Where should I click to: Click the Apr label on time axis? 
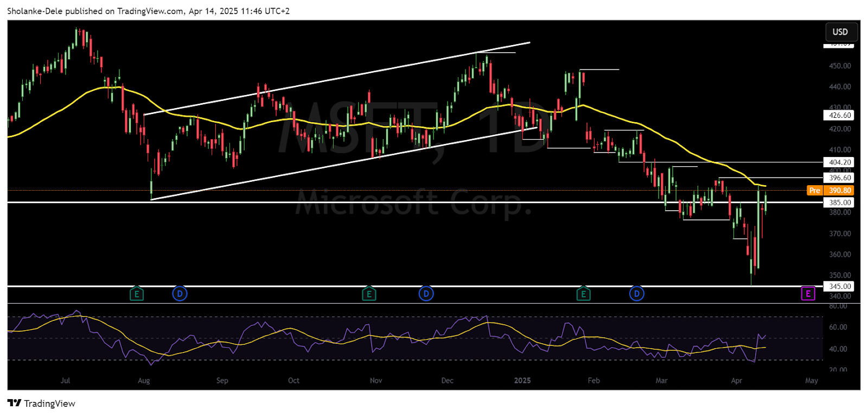[737, 381]
